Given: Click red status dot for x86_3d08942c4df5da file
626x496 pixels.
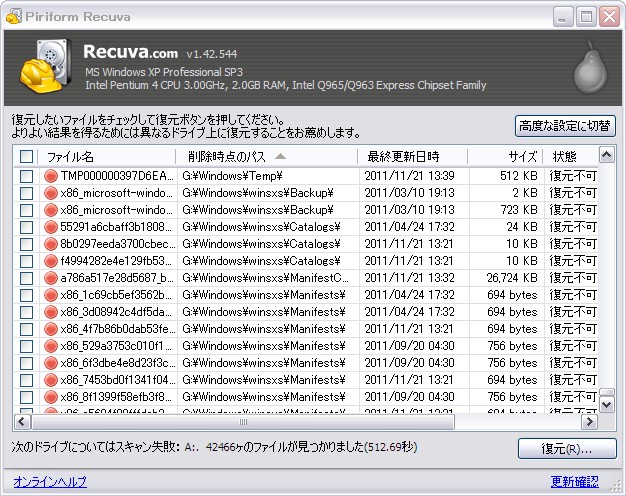Looking at the screenshot, I should click(51, 312).
